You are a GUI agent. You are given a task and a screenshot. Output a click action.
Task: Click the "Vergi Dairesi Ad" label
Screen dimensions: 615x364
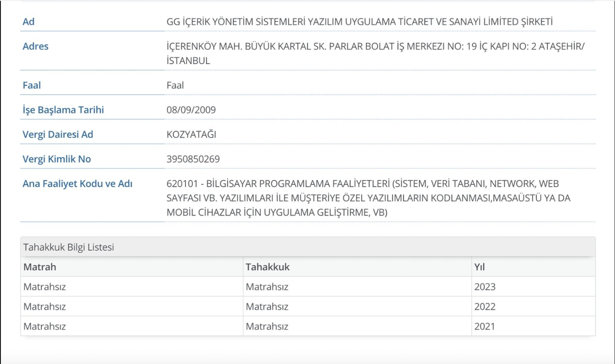click(58, 135)
